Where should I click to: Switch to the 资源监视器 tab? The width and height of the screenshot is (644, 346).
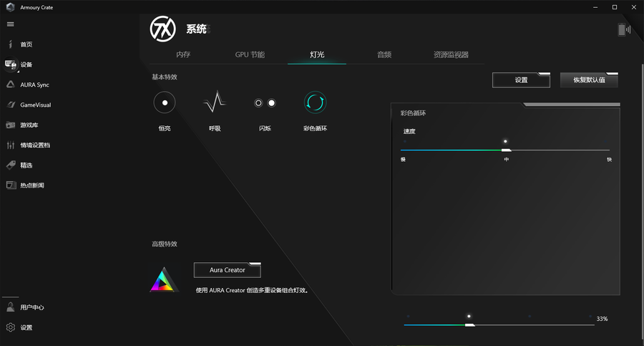451,54
